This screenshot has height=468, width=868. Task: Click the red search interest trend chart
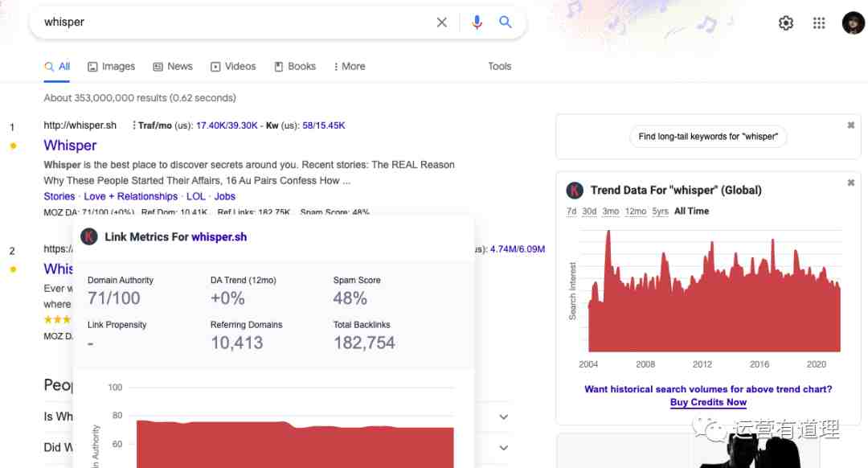[x=714, y=291]
